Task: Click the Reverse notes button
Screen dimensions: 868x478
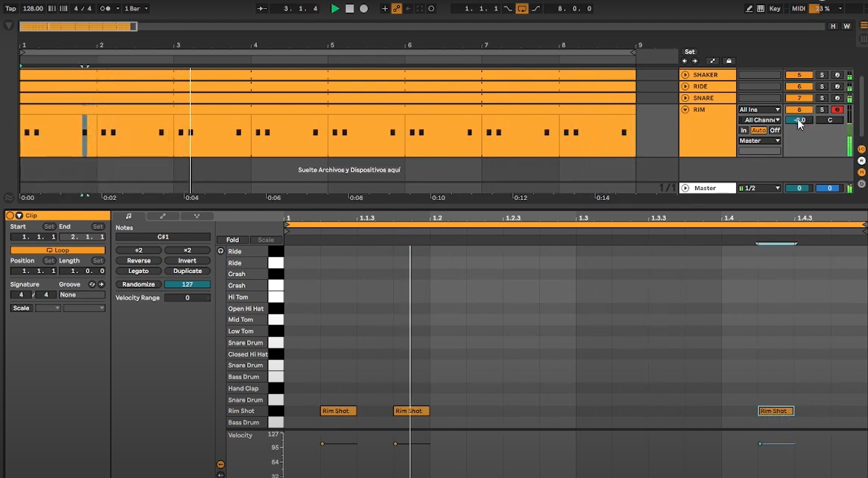Action: click(x=138, y=261)
